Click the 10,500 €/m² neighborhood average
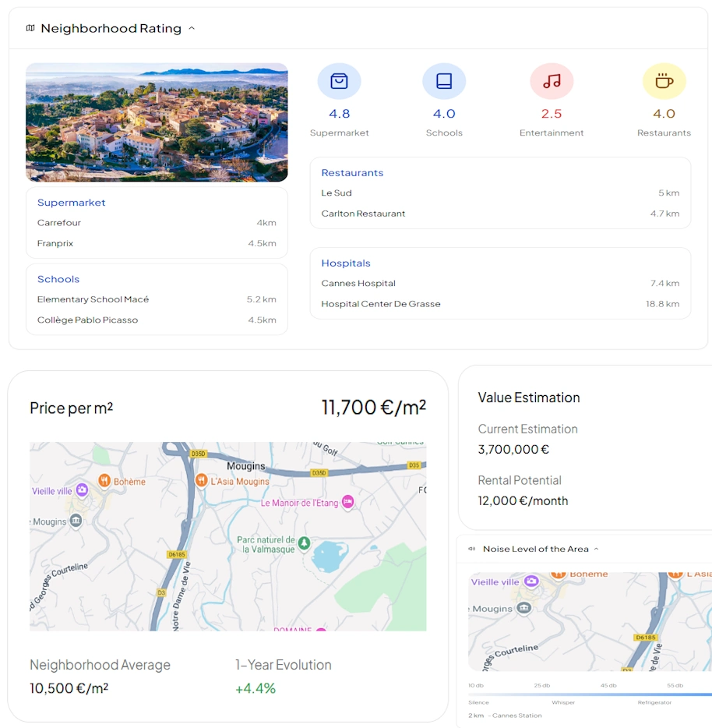 pos(69,688)
